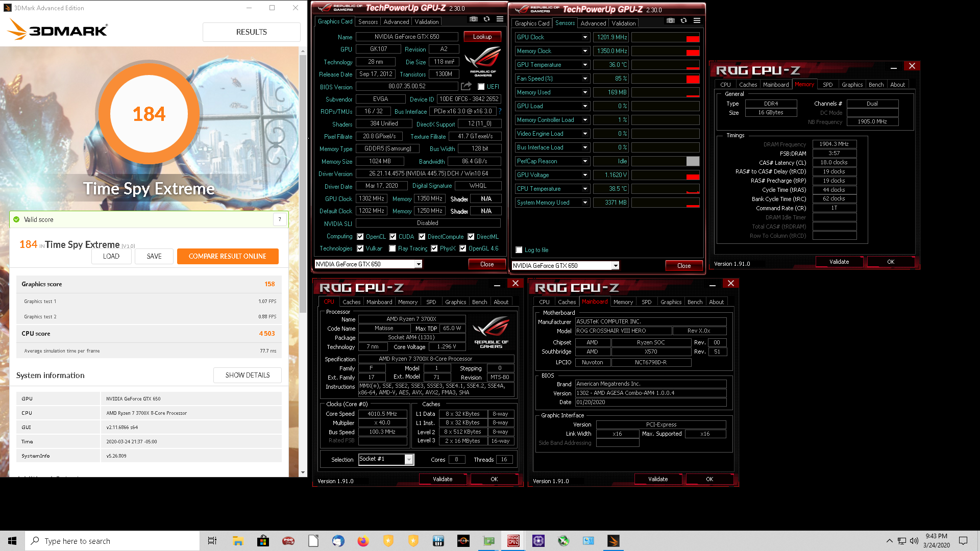Open the Fan Speed (%) sensor dropdown
The height and width of the screenshot is (551, 980).
585,79
